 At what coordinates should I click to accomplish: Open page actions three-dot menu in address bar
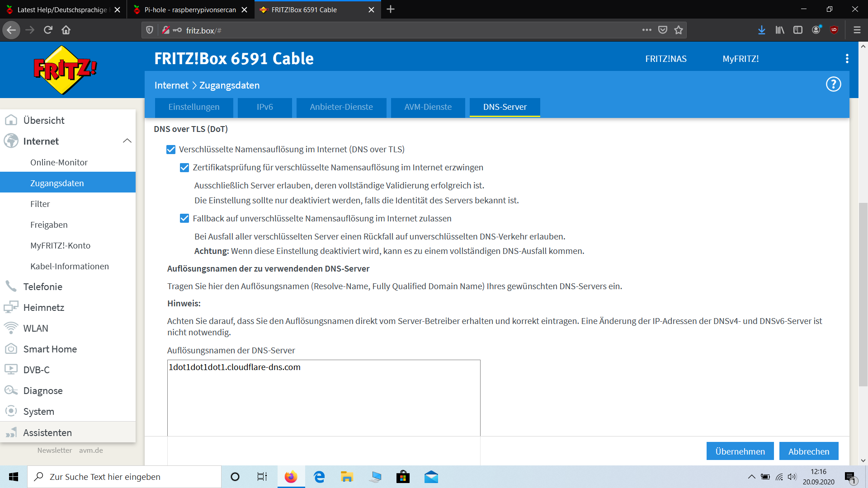[647, 30]
